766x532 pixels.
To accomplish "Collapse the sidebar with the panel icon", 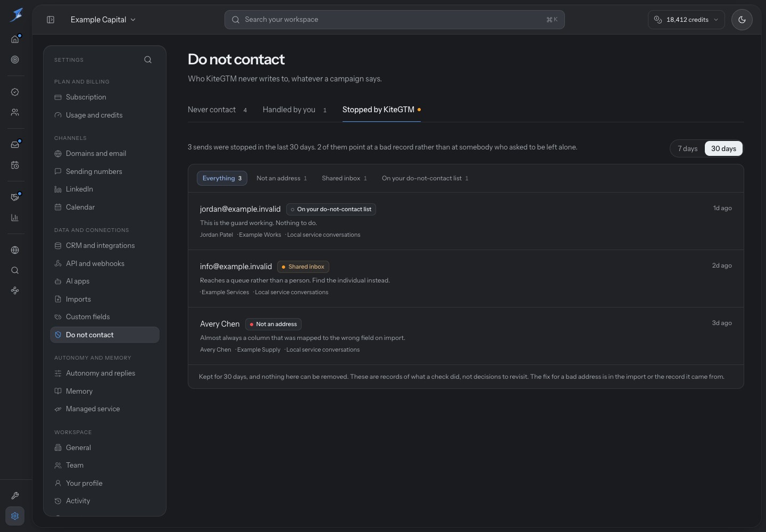I will click(51, 20).
